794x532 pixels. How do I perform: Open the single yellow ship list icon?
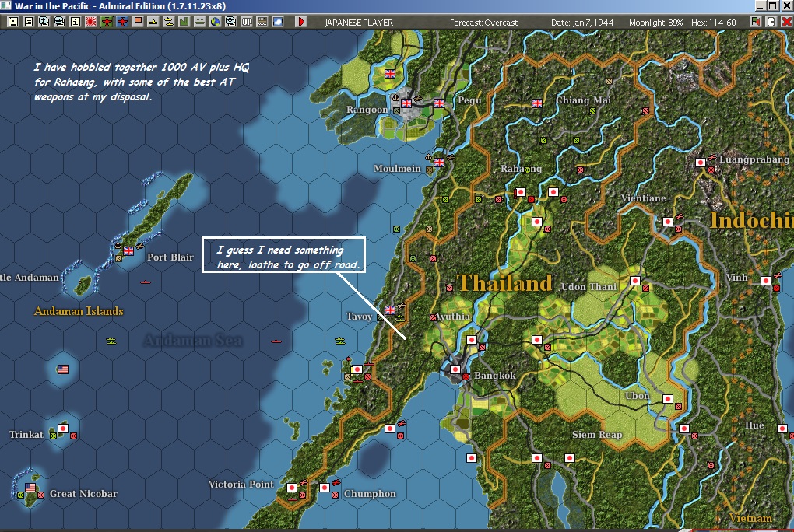(x=153, y=22)
